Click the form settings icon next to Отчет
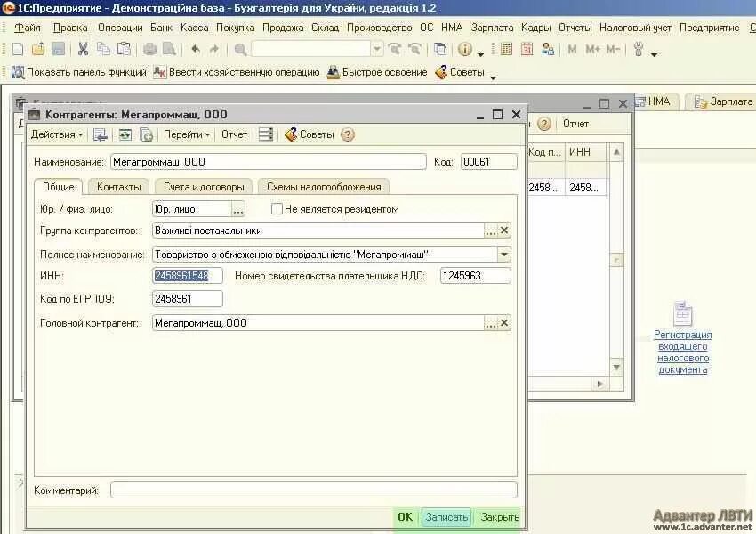 click(x=265, y=134)
